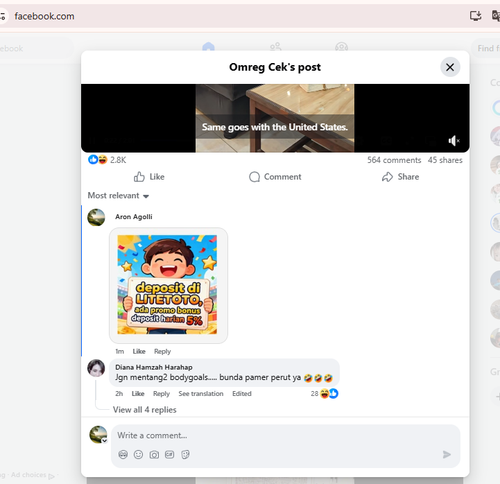Reply to Diana Hamzah Harahap's comment
This screenshot has width=500, height=484.
click(161, 394)
